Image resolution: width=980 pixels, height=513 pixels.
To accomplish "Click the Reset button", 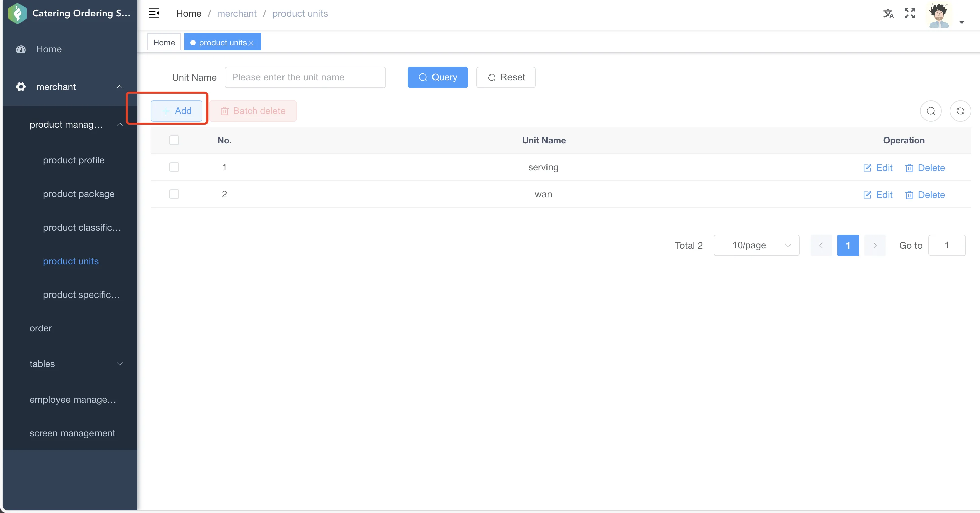I will [505, 77].
